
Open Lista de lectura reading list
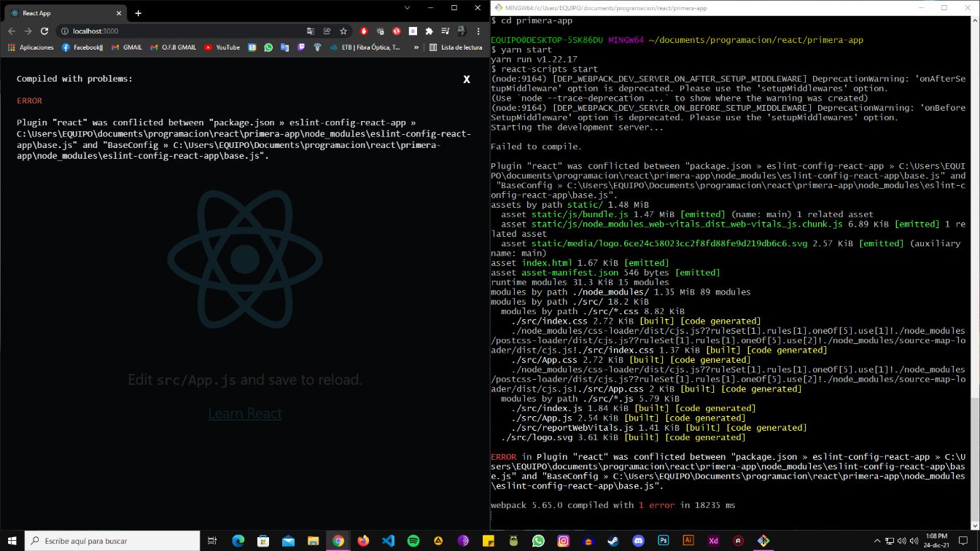(x=456, y=47)
